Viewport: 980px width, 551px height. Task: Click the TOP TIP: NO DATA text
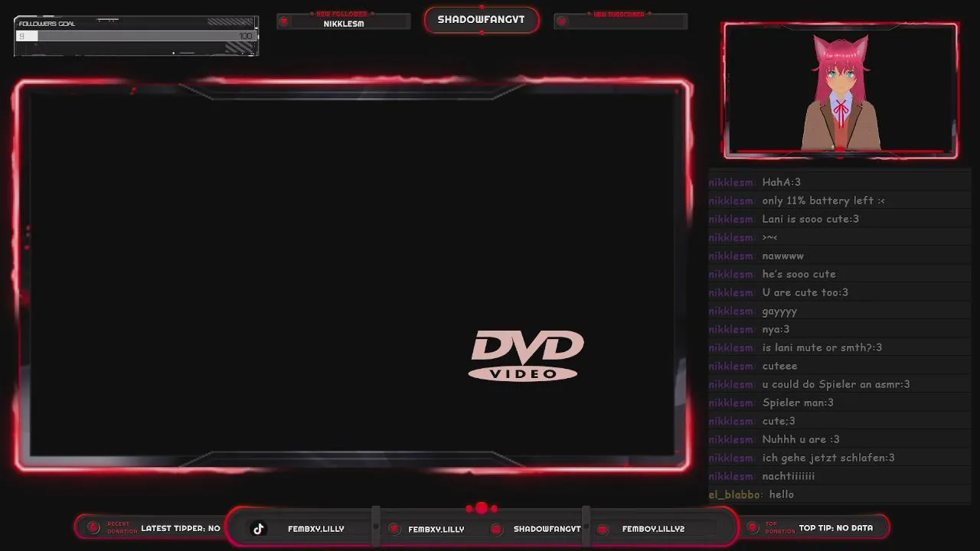836,528
